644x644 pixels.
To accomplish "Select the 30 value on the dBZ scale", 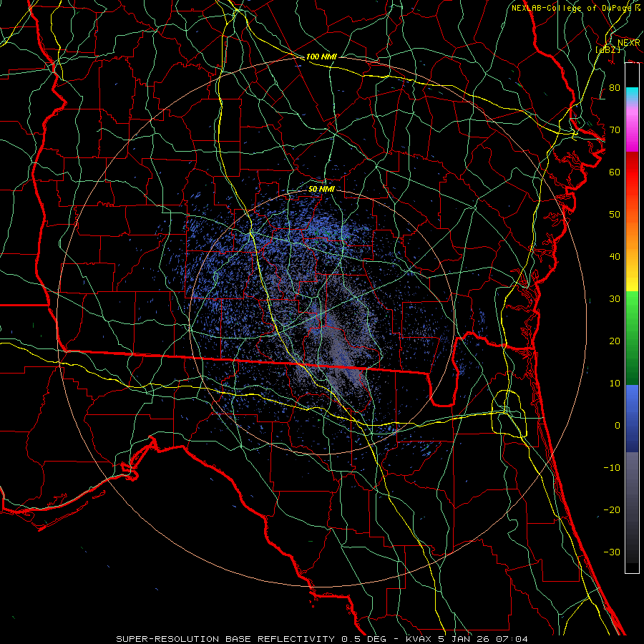I will click(x=615, y=299).
